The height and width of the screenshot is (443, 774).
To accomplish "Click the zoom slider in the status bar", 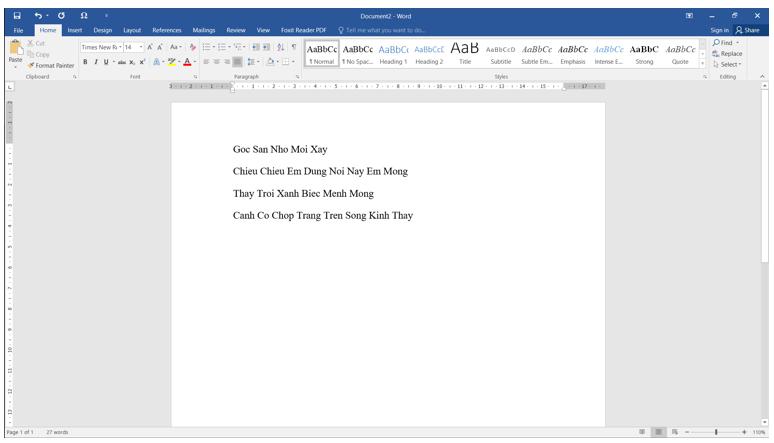I will pyautogui.click(x=715, y=432).
